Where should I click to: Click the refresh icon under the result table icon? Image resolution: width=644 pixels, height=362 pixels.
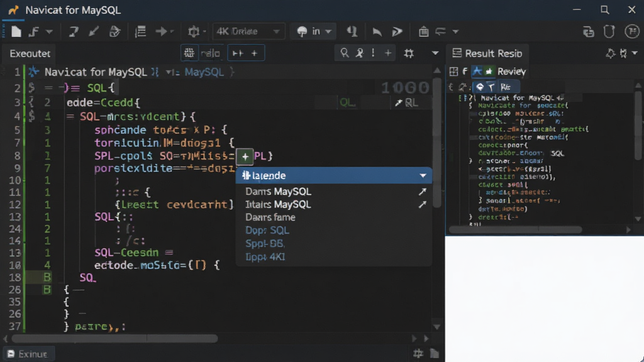464,87
